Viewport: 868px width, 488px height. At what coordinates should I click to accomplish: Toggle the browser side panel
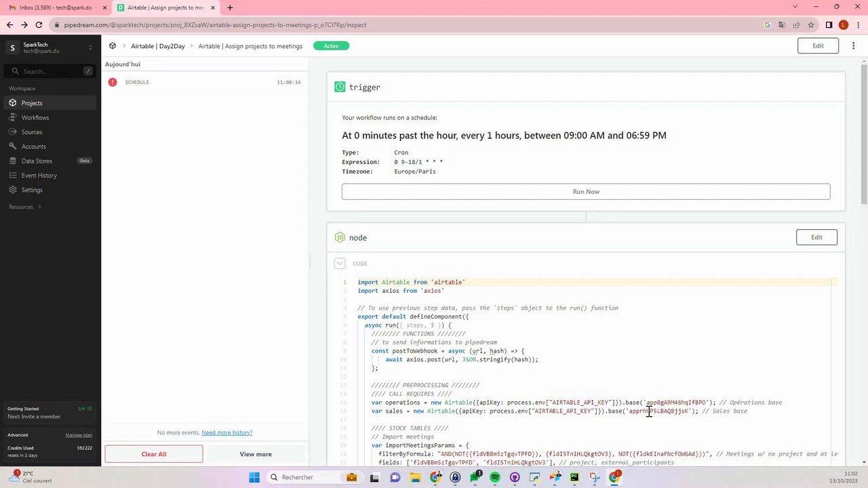pyautogui.click(x=829, y=25)
